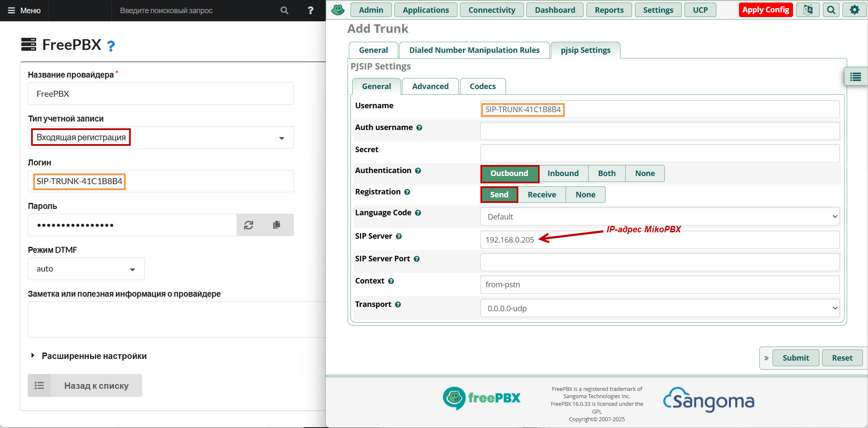Click into the Secret input field
This screenshot has height=428, width=868.
pos(659,153)
